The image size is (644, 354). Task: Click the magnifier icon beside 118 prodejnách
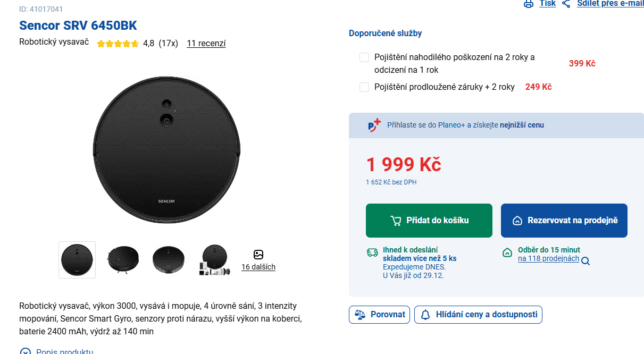click(586, 261)
